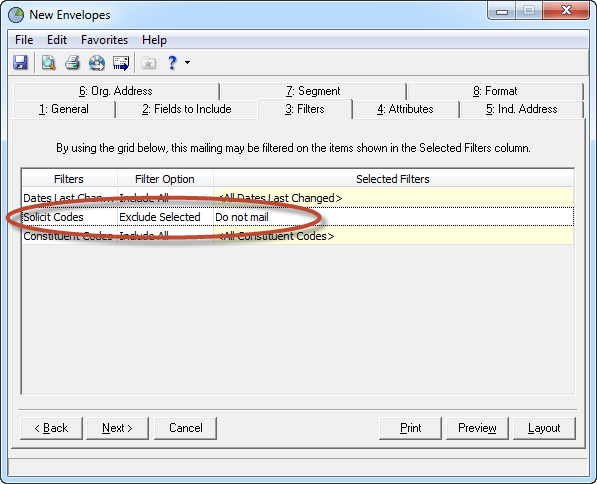This screenshot has height=484, width=597.
Task: Click the Filters column header
Action: click(69, 179)
